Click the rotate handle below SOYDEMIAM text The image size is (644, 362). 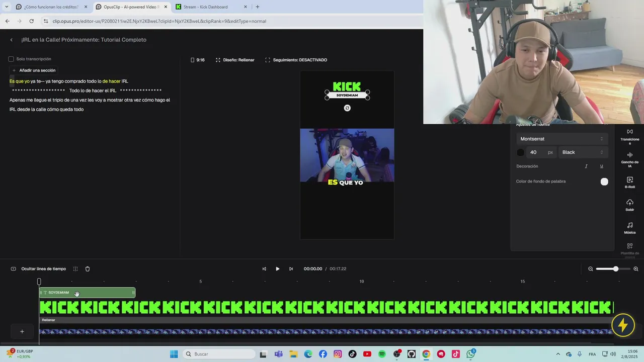(x=347, y=108)
